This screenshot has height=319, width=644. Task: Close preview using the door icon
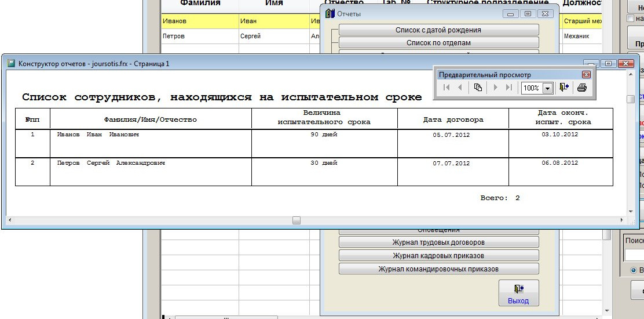point(564,88)
